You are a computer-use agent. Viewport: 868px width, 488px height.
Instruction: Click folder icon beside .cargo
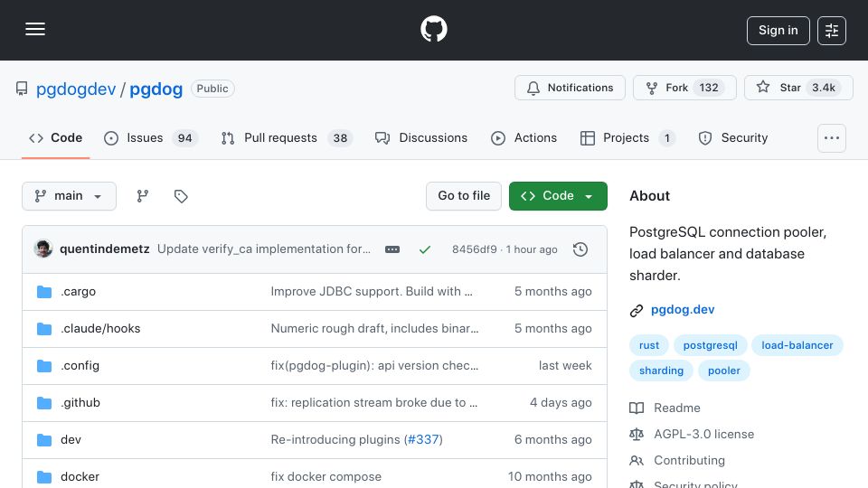(44, 292)
